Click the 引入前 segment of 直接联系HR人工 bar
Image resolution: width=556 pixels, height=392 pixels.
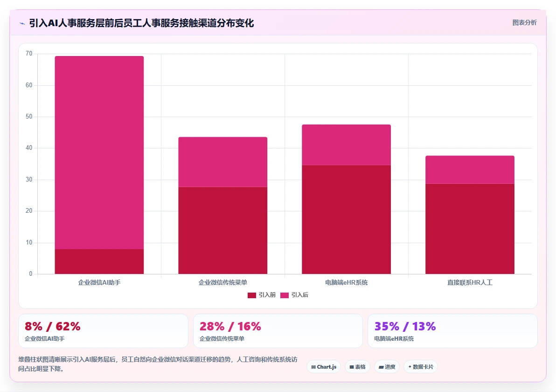coord(470,229)
